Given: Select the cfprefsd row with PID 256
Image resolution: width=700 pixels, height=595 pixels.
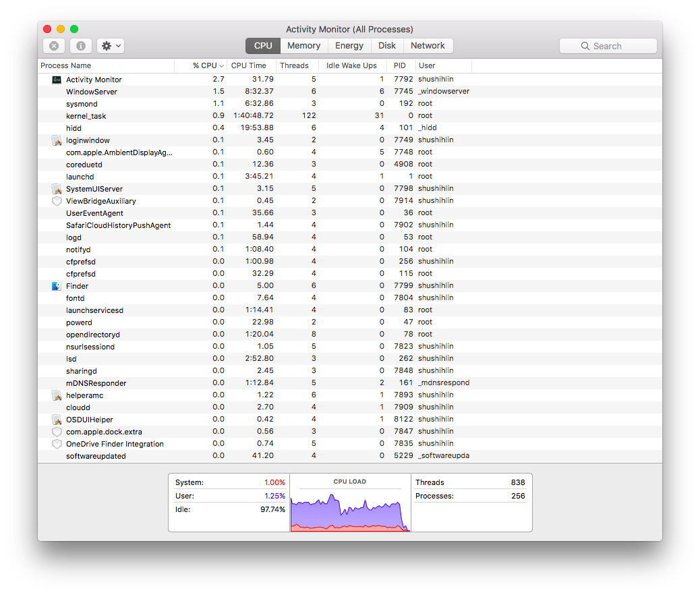Looking at the screenshot, I should 349,261.
